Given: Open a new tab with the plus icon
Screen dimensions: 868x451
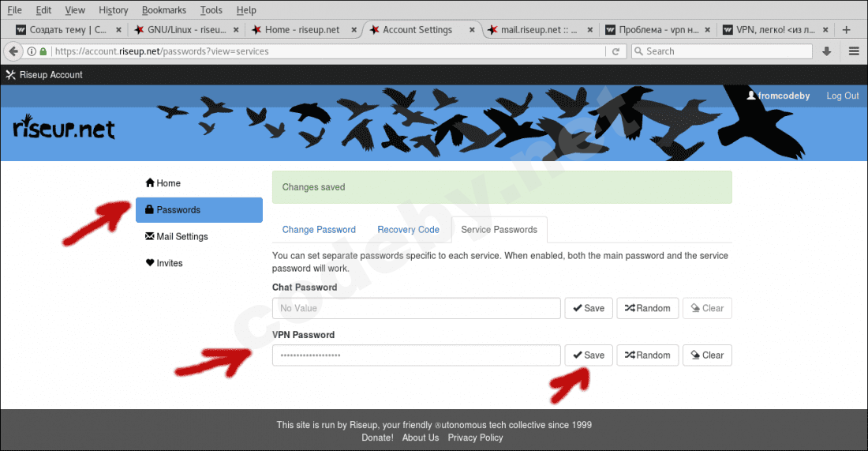Looking at the screenshot, I should [x=847, y=30].
